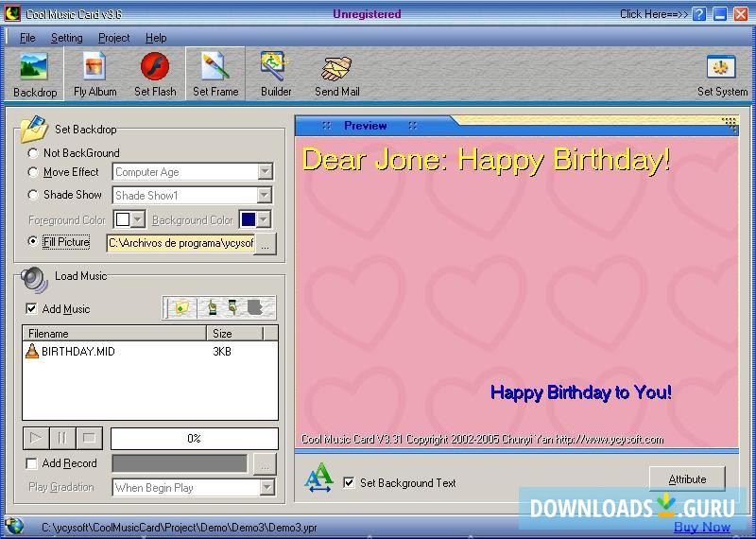Click the preview copyright line at bottom
This screenshot has width=756, height=539.
(482, 439)
